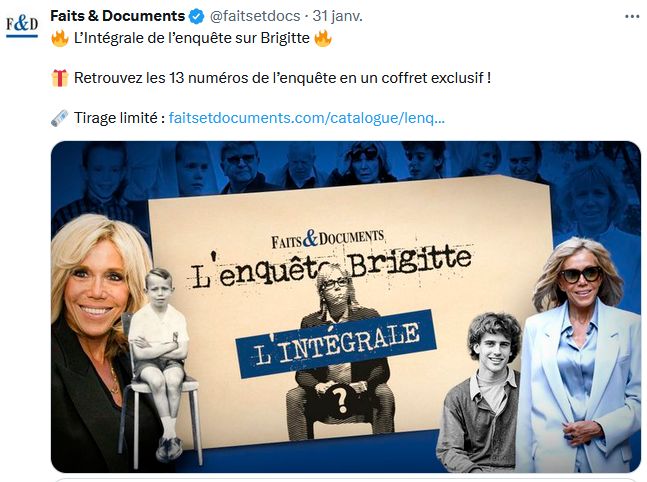Click the Faits & Documents logo on box
647x482 pixels.
(328, 239)
